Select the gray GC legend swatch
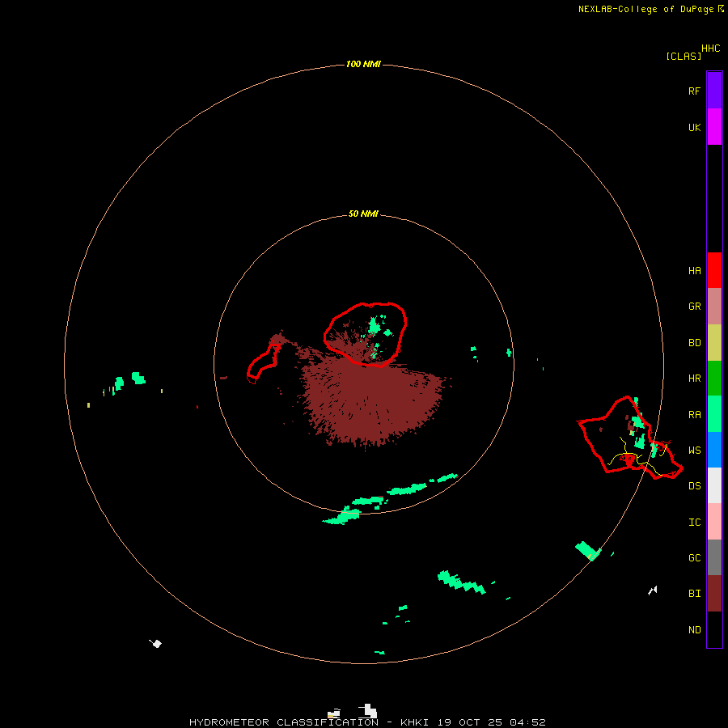The width and height of the screenshot is (728, 728). point(714,557)
